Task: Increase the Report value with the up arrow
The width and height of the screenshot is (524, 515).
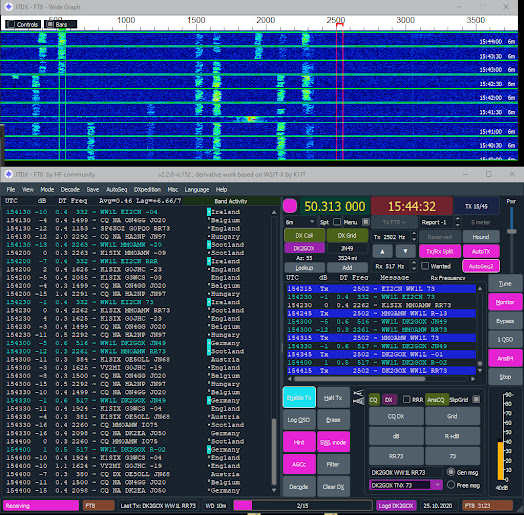Action: 458,219
